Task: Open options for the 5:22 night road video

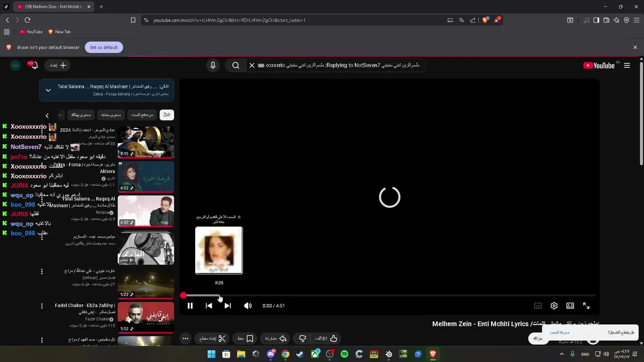Action: [42, 271]
